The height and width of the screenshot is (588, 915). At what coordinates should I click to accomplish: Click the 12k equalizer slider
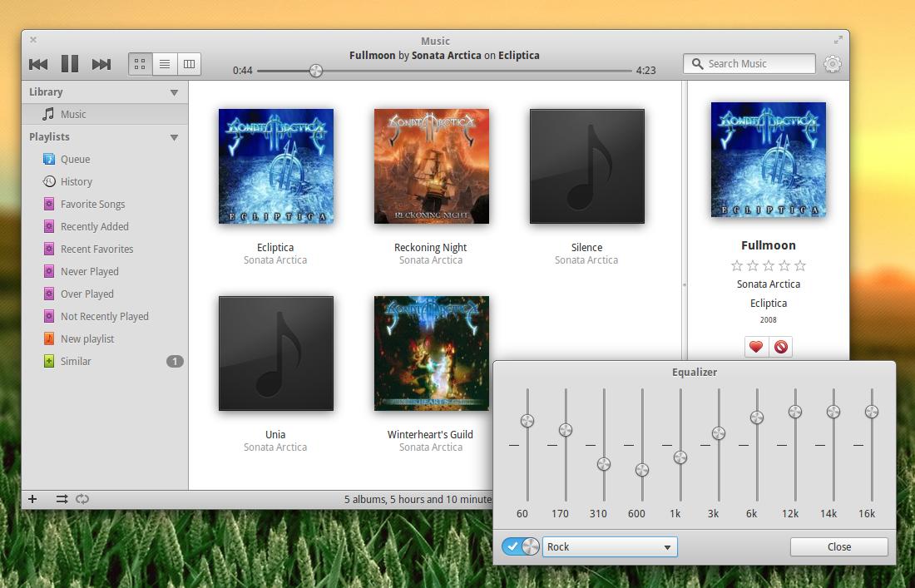click(794, 412)
